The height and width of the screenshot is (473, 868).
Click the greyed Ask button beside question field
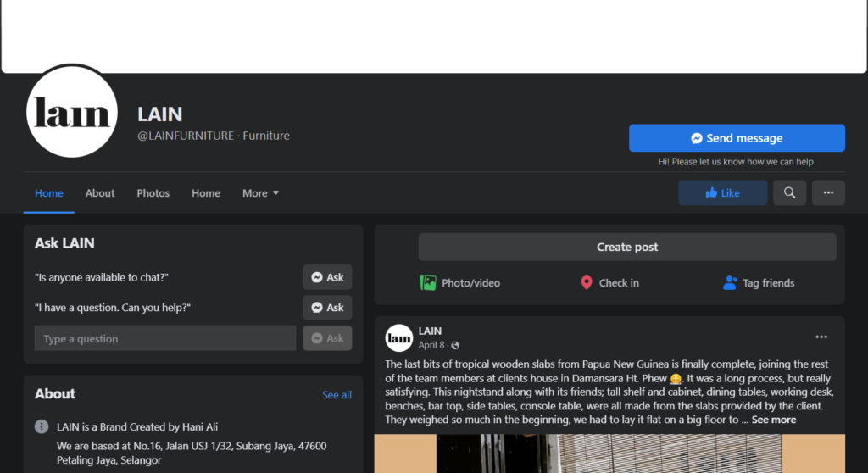click(327, 338)
